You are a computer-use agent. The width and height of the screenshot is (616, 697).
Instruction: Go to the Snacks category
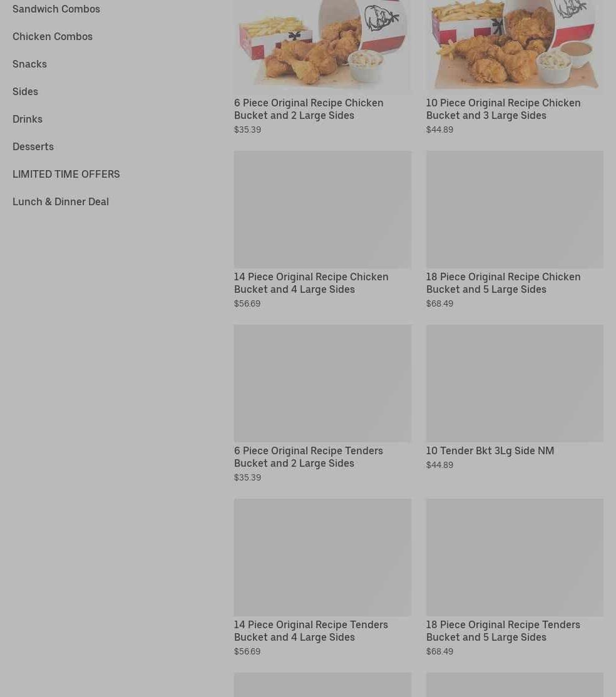pyautogui.click(x=29, y=64)
